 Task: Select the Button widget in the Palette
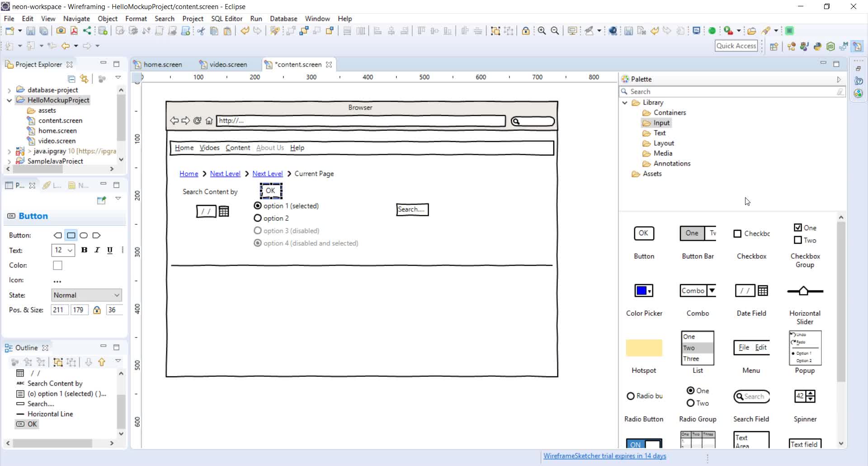coord(644,233)
